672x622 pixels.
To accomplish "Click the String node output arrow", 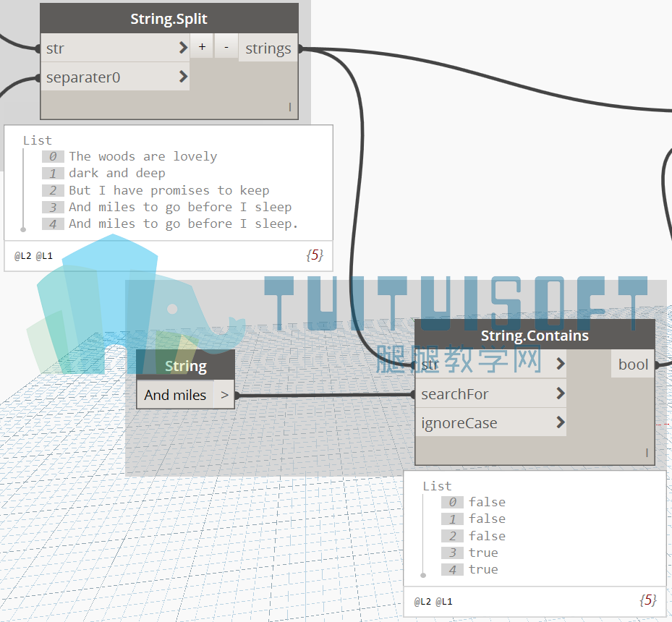I will click(224, 395).
